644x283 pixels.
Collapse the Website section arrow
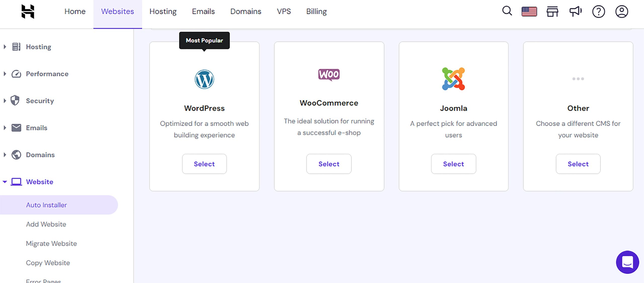5,182
